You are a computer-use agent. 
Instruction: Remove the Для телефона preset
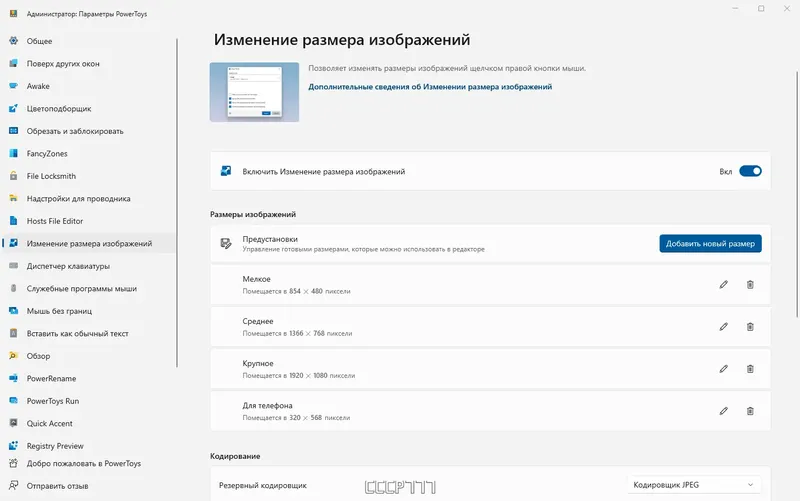pos(750,411)
